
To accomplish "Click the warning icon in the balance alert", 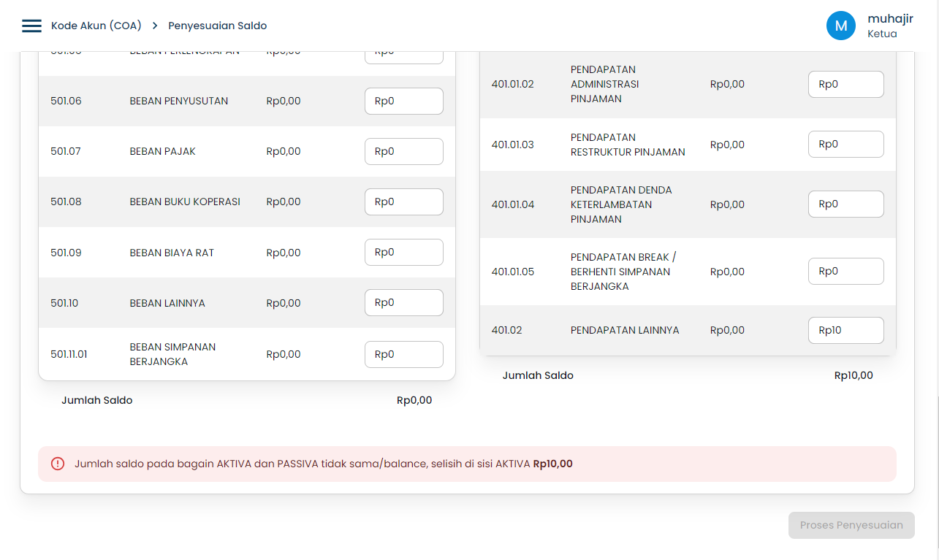I will pyautogui.click(x=58, y=464).
